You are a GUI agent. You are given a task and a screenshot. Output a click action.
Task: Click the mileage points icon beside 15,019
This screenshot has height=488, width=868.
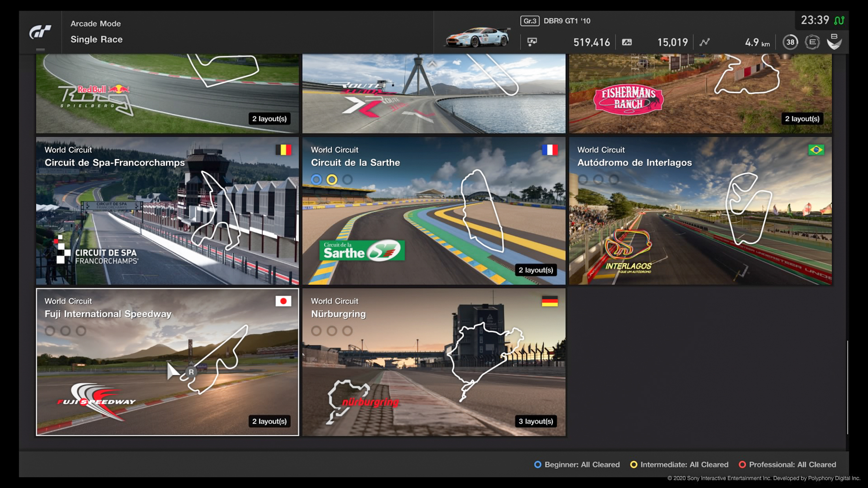pyautogui.click(x=627, y=42)
